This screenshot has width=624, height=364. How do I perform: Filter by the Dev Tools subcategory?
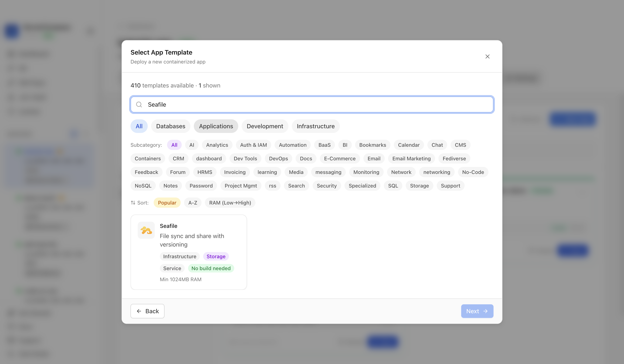click(245, 159)
